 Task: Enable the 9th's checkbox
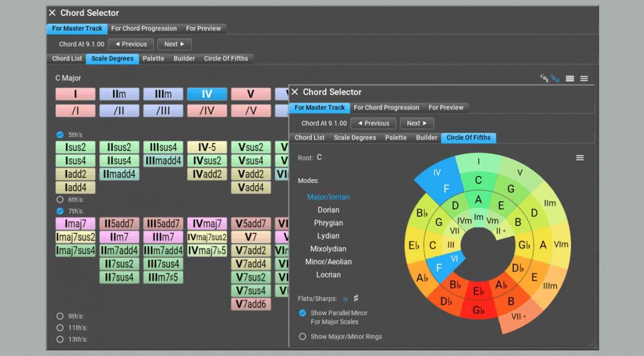(x=60, y=316)
